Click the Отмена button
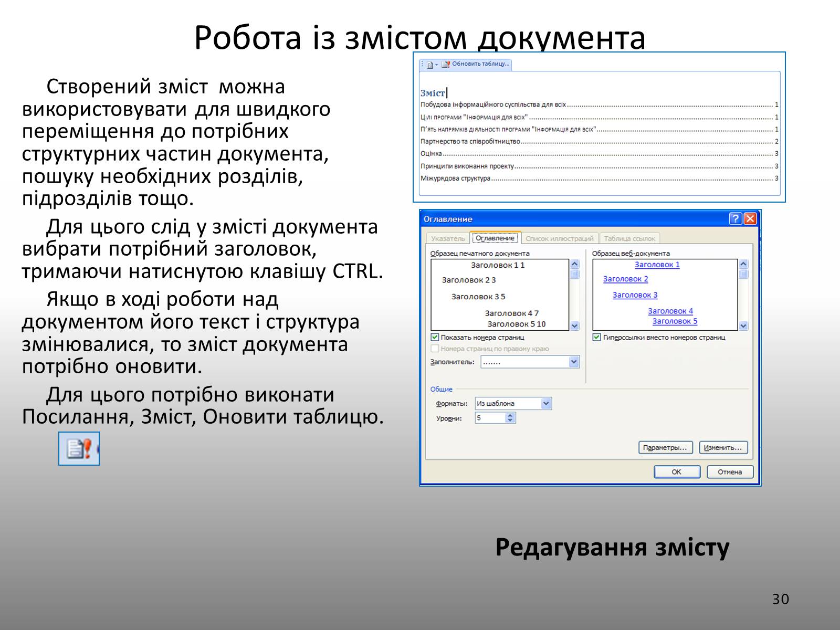Viewport: 840px width, 630px height. pyautogui.click(x=730, y=472)
